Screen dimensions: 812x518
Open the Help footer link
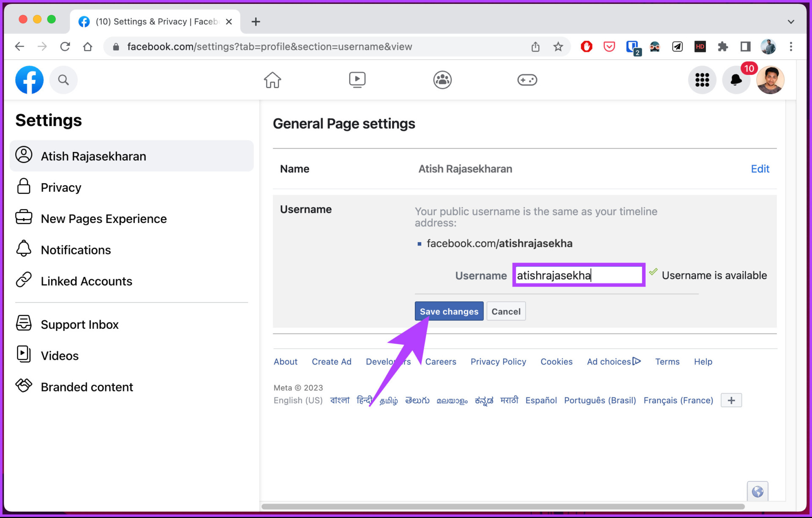(703, 361)
